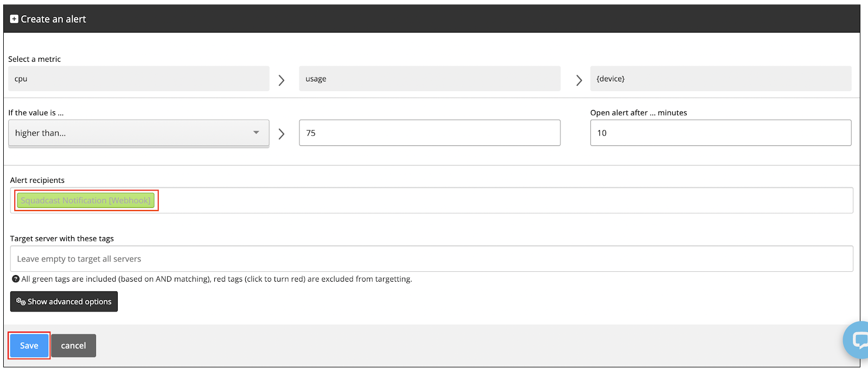Click the Alert recipients input box
The width and height of the screenshot is (868, 369).
click(x=488, y=201)
